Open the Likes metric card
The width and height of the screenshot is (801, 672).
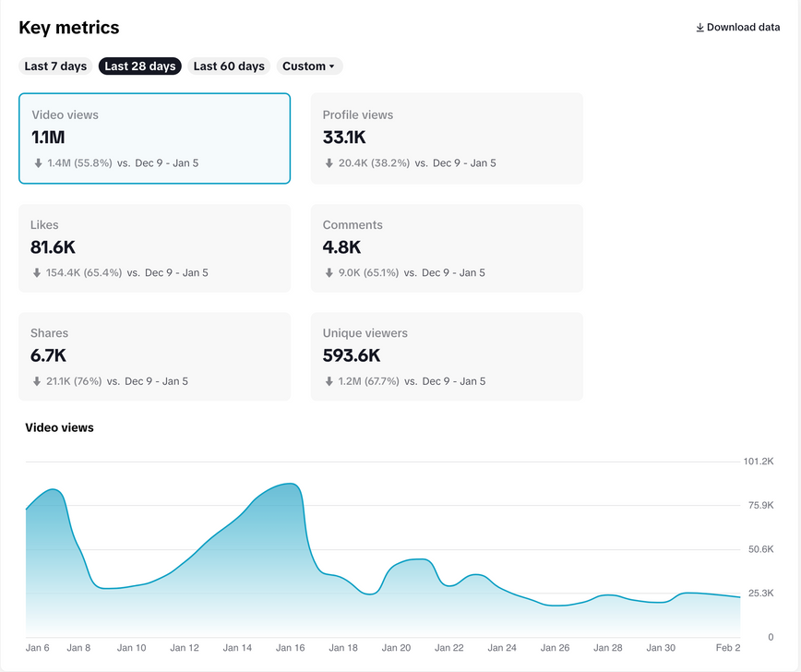pos(154,248)
